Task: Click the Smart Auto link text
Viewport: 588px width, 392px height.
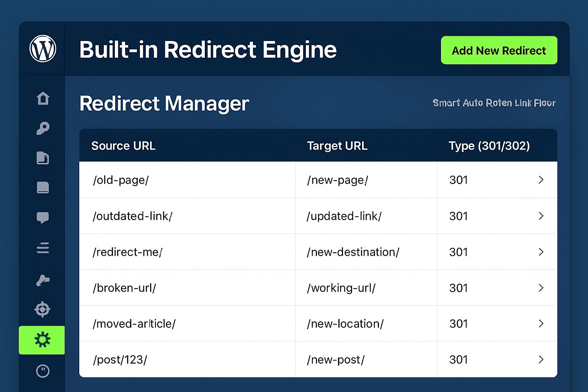Action: [x=494, y=103]
